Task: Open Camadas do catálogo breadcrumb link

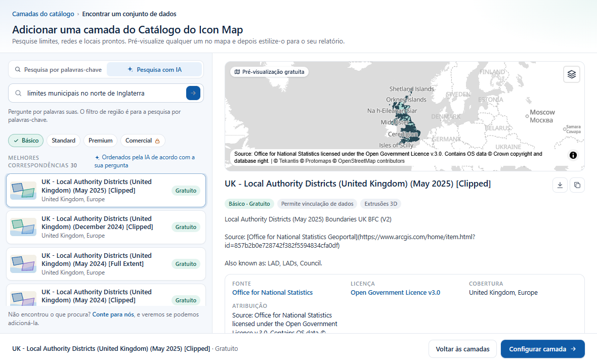Action: click(43, 14)
